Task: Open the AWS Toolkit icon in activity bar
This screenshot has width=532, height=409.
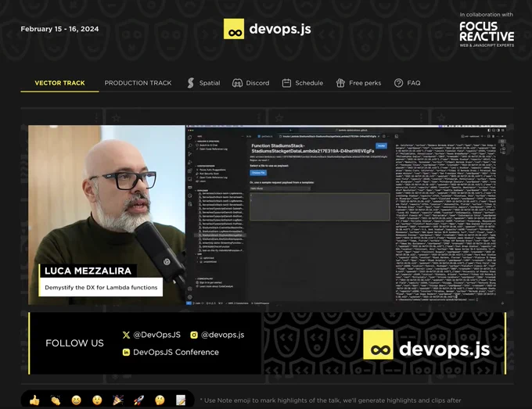Action: pos(190,187)
